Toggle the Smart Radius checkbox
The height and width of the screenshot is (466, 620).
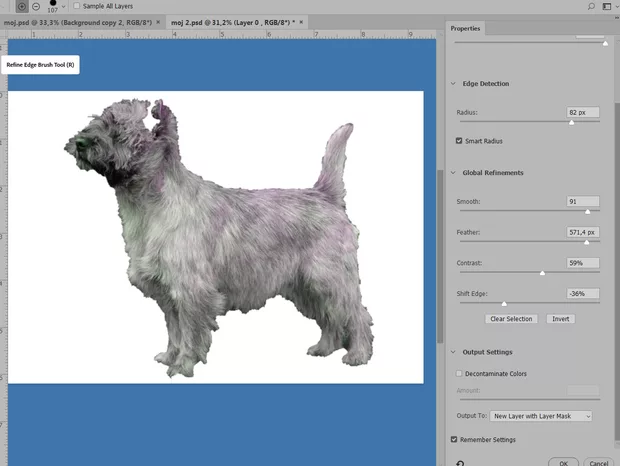(x=459, y=141)
